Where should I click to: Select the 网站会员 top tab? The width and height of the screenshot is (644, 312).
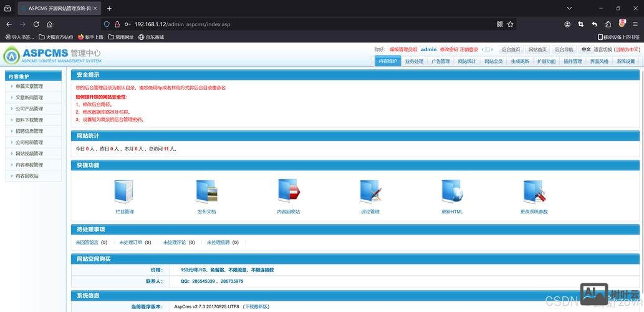click(493, 61)
